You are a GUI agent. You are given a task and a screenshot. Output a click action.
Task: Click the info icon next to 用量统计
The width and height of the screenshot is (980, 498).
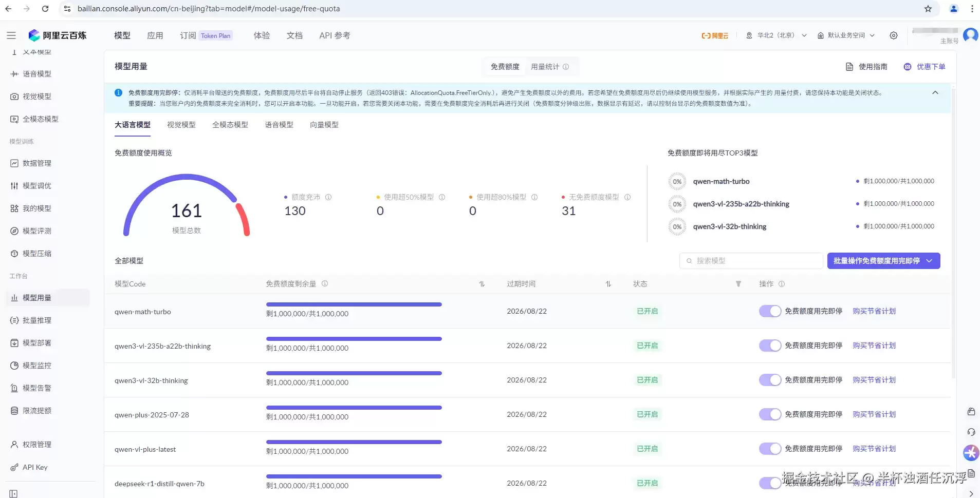click(566, 67)
